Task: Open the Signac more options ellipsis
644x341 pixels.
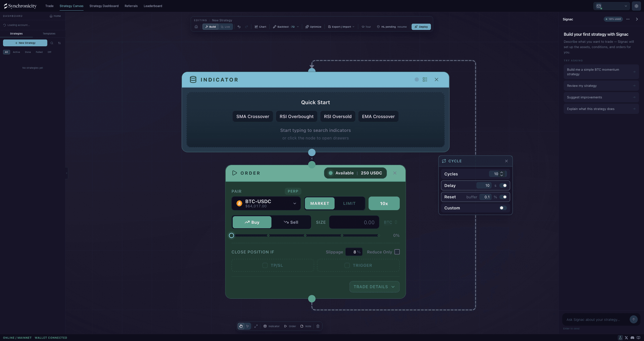Action: (628, 19)
